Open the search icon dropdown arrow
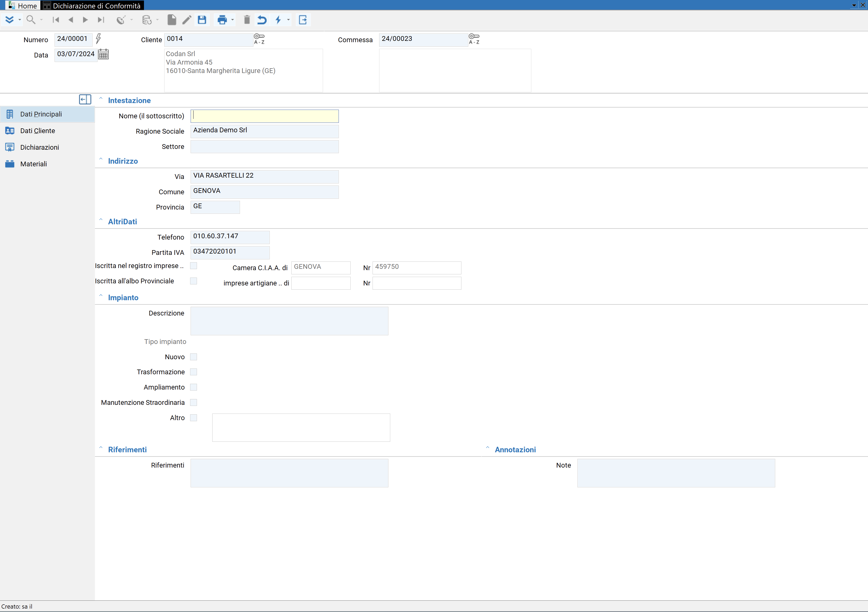868x612 pixels. [41, 20]
